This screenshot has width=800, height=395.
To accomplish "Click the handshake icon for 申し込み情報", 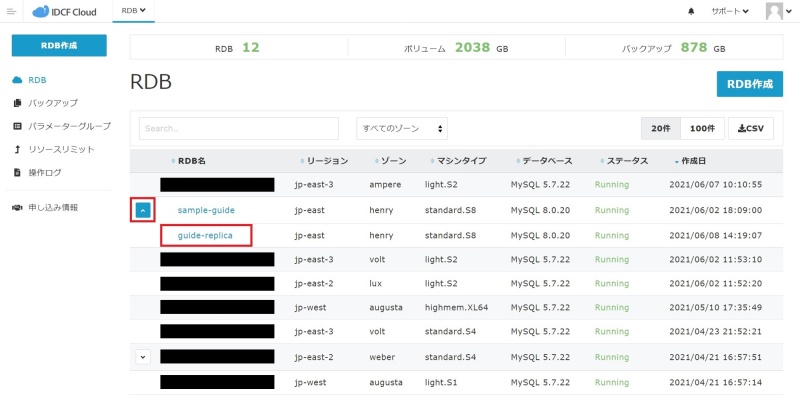I will coord(17,208).
